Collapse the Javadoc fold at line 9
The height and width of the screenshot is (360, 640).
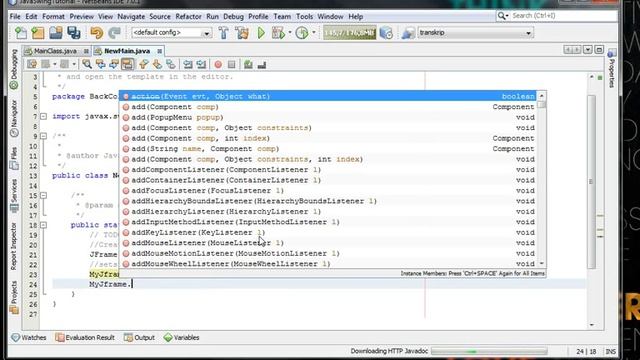pyautogui.click(x=43, y=136)
